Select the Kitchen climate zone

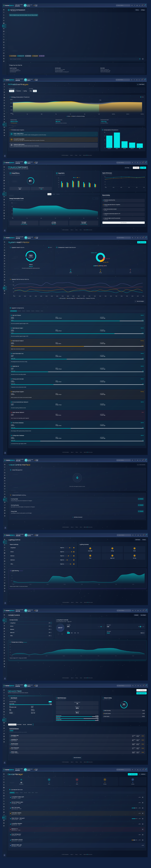point(31,626)
